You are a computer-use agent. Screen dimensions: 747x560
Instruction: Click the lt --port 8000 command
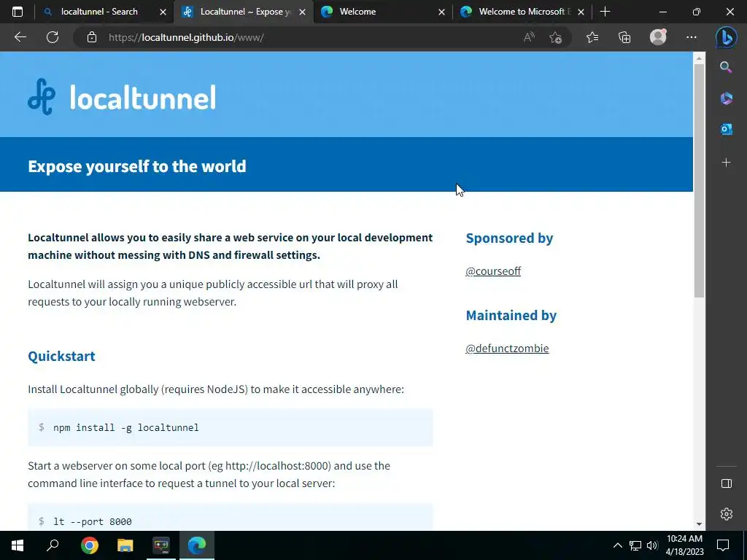[x=93, y=521]
